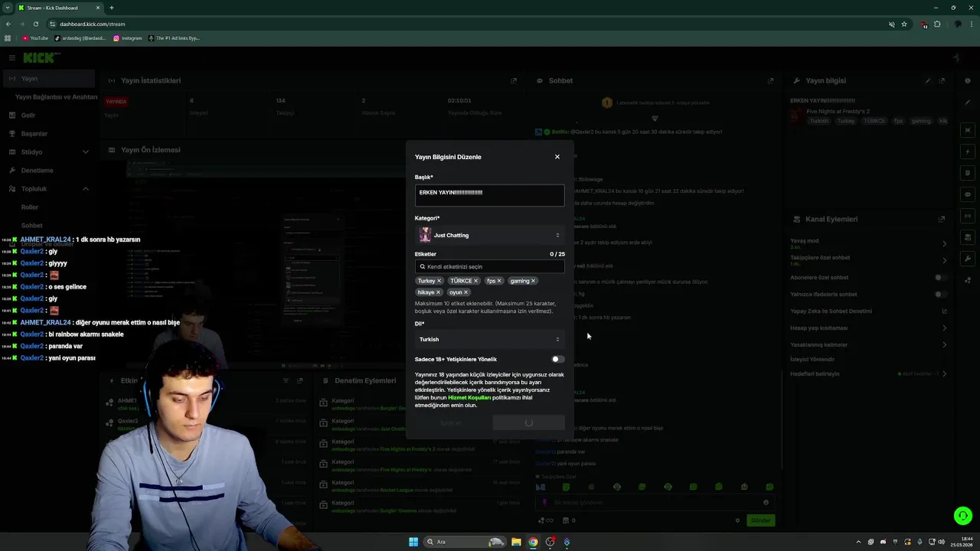
Task: Click the pencil edit icon in Yayın bilgisi
Action: click(928, 80)
